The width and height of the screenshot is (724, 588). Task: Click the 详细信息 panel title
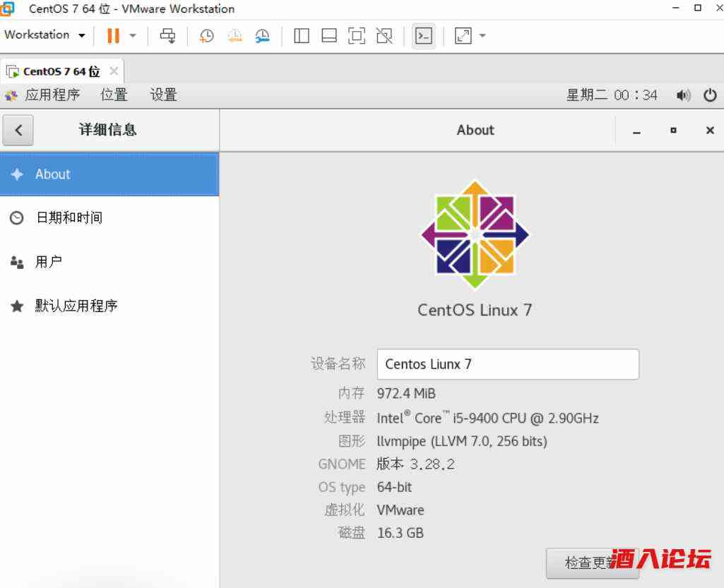pyautogui.click(x=107, y=130)
